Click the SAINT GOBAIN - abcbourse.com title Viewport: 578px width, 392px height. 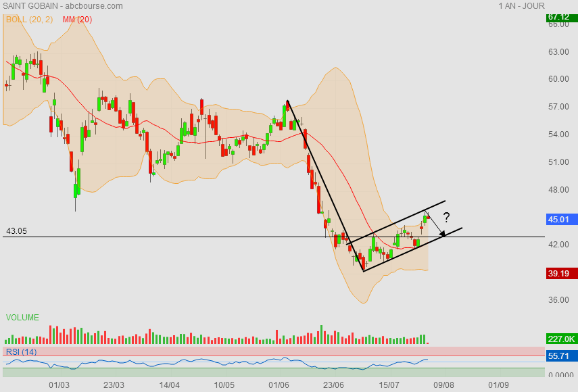[63, 6]
